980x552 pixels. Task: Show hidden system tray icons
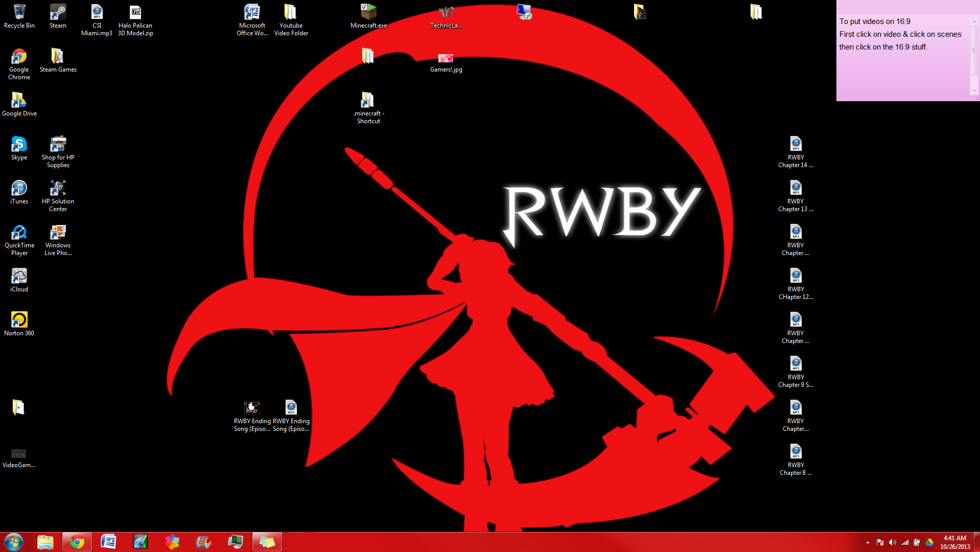click(868, 542)
